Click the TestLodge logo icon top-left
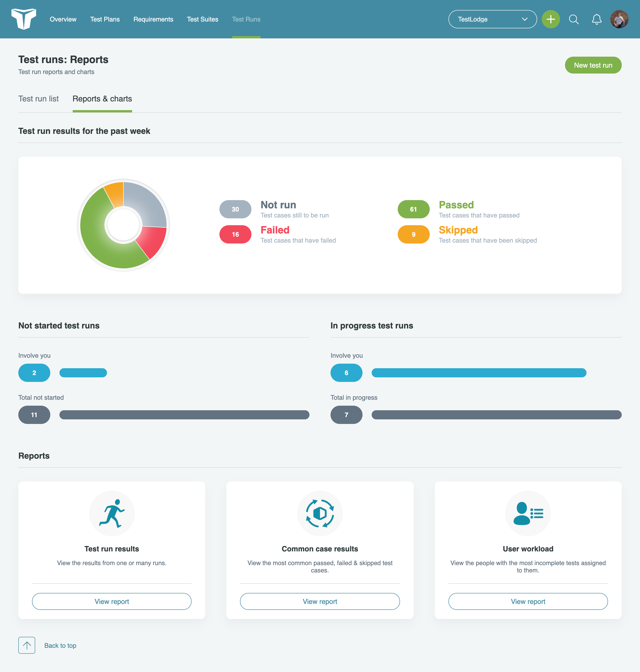The width and height of the screenshot is (640, 672). point(23,19)
